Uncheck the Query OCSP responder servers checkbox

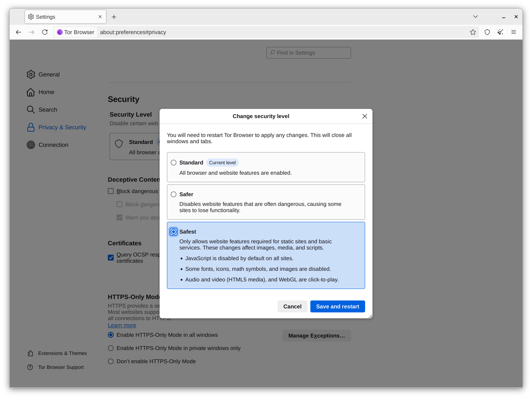click(111, 258)
